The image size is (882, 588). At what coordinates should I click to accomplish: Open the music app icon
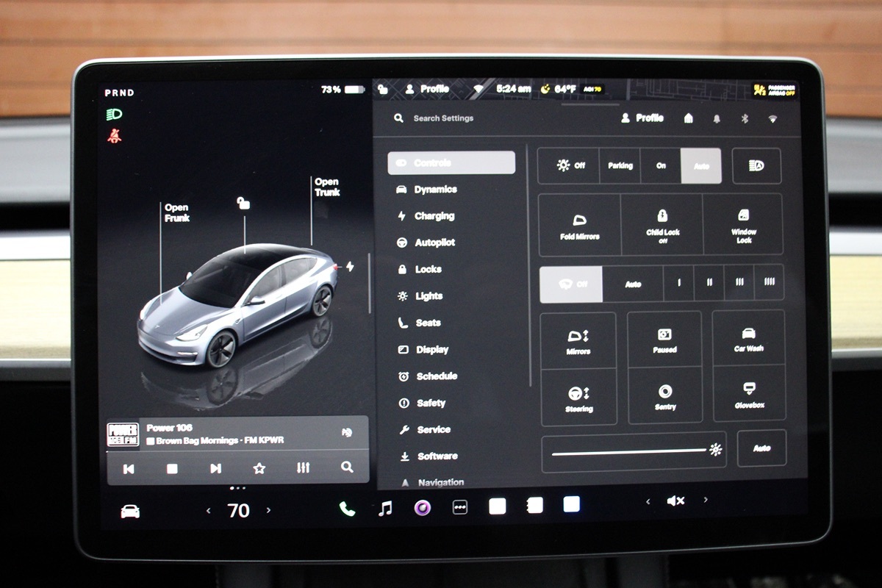385,509
